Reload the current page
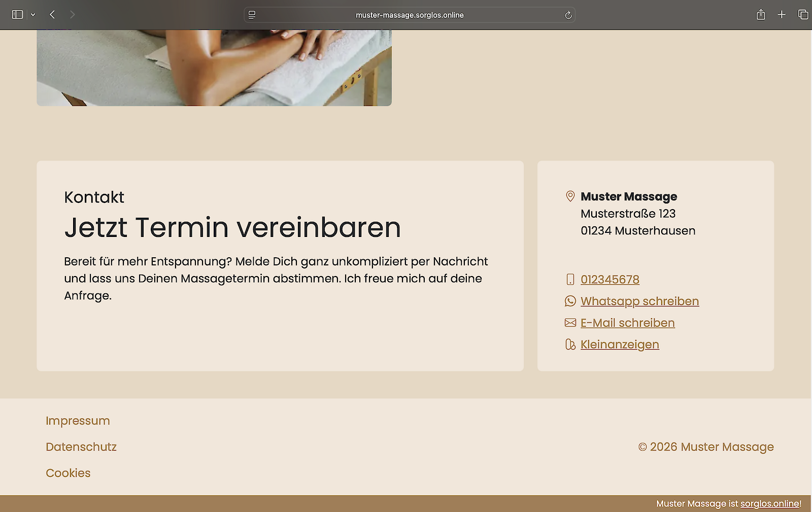This screenshot has height=512, width=812. pos(568,15)
